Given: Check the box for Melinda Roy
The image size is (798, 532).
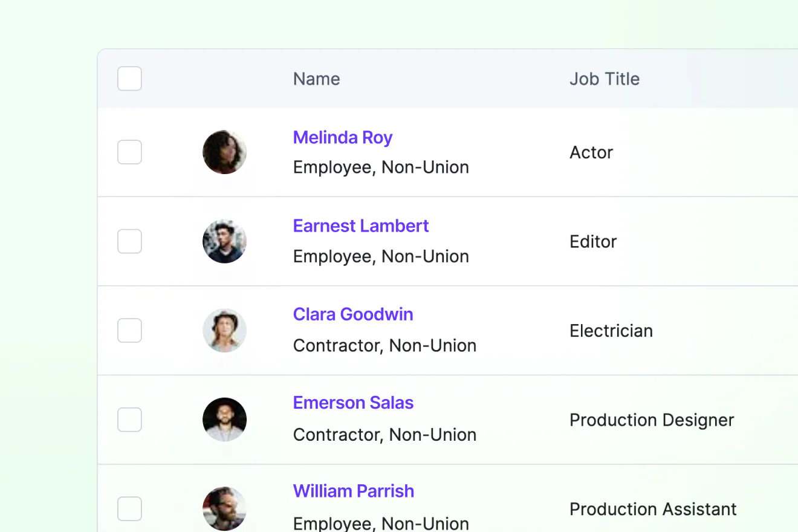Looking at the screenshot, I should [129, 152].
